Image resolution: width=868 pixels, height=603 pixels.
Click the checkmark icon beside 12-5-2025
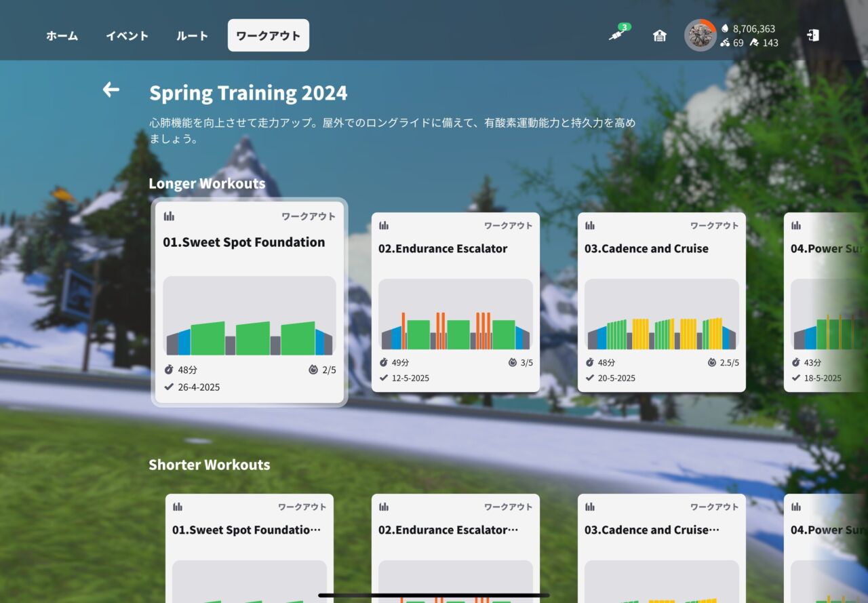pos(383,378)
